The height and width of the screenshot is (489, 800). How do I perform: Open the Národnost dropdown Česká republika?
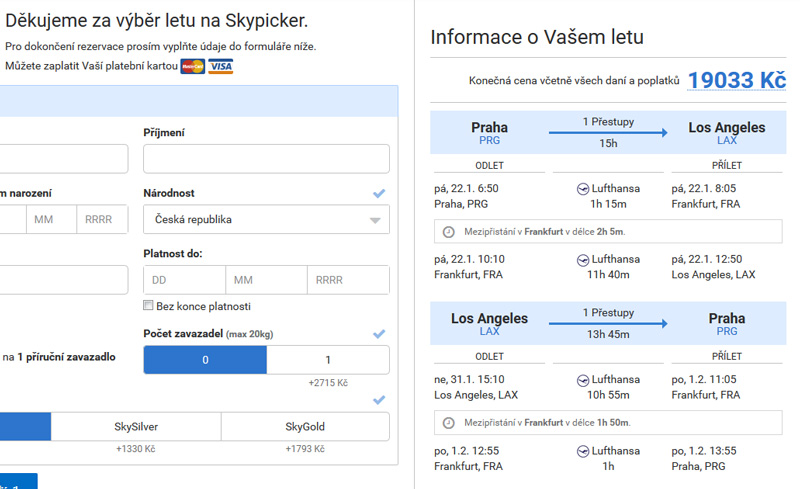coord(266,219)
